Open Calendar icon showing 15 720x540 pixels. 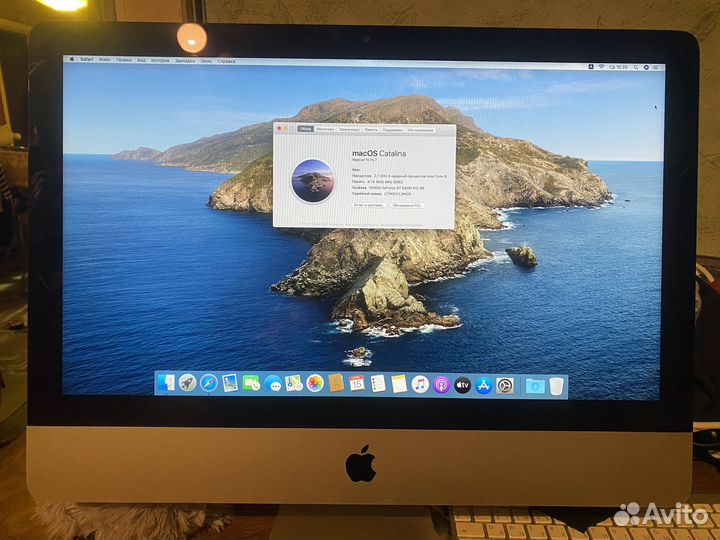tap(357, 383)
